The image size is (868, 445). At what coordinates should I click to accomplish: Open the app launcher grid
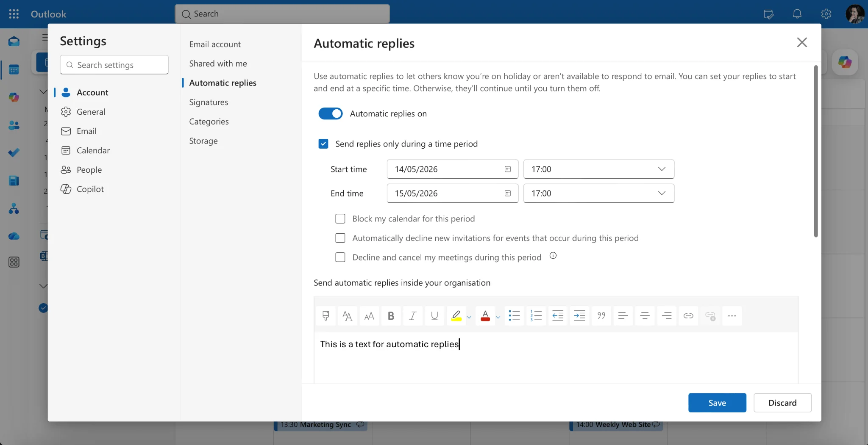[x=14, y=14]
